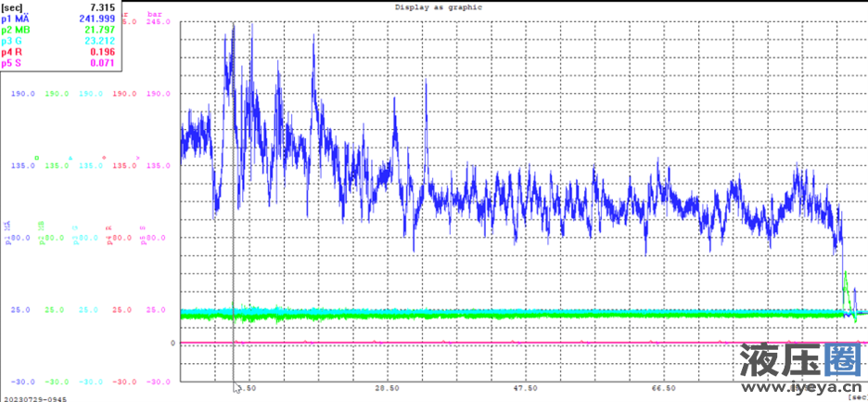The image size is (868, 402).
Task: Click the magenta 135.0 axis label
Action: pos(159,166)
